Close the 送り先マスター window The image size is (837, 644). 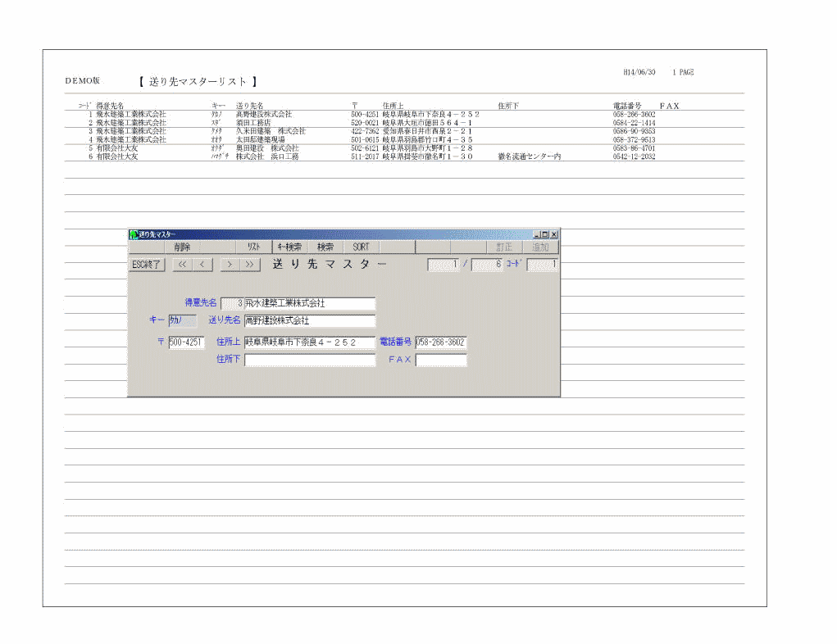(x=554, y=234)
